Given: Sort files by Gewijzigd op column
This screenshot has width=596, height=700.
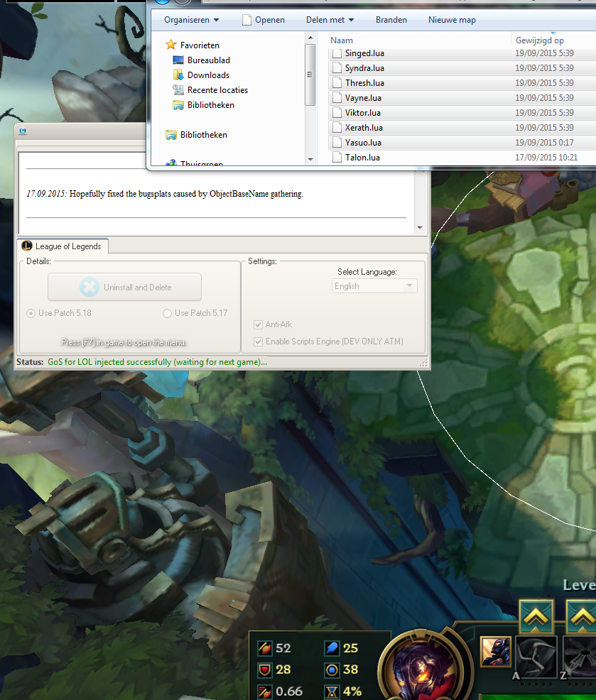Looking at the screenshot, I should (540, 40).
